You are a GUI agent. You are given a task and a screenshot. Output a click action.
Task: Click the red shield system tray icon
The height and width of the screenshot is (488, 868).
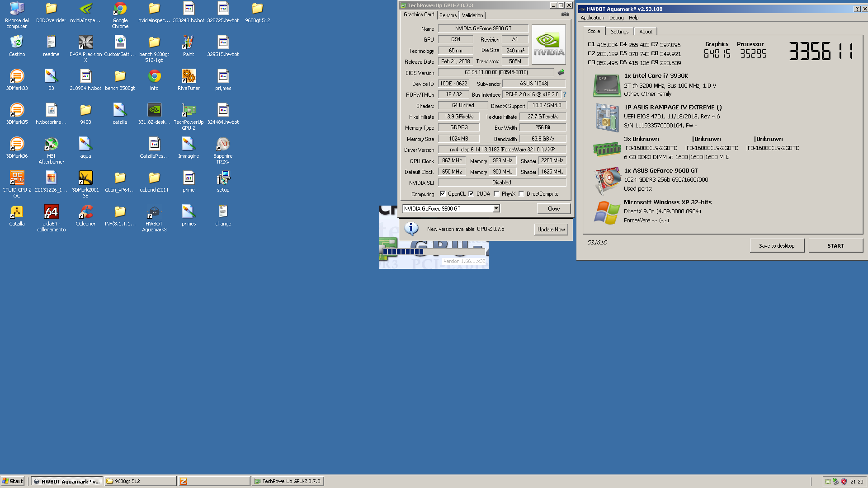click(843, 481)
